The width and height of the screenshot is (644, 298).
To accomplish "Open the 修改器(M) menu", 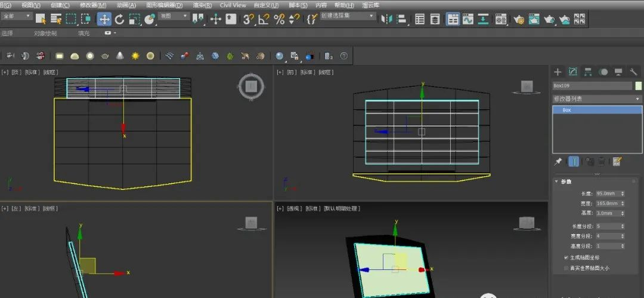I will tap(93, 5).
